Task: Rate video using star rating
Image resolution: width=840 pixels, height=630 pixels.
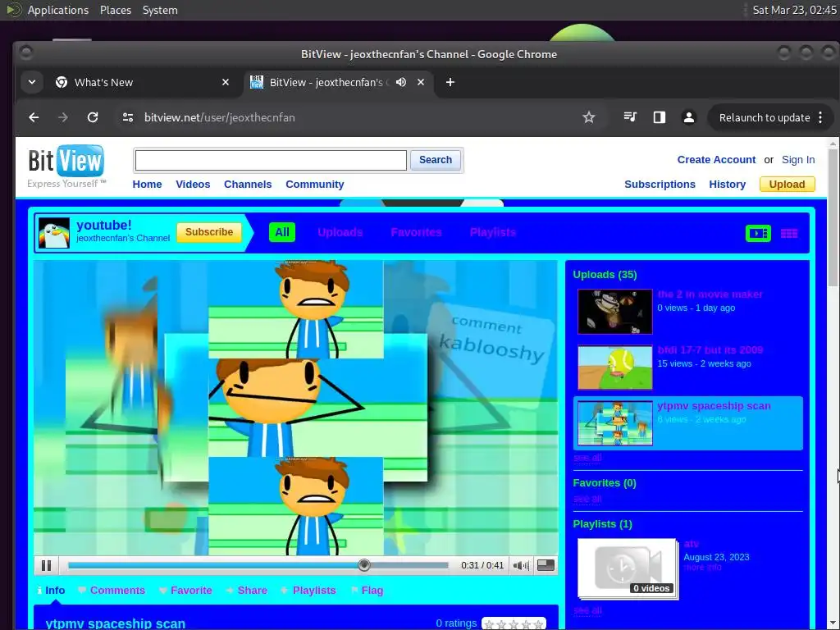Action: coord(514,624)
